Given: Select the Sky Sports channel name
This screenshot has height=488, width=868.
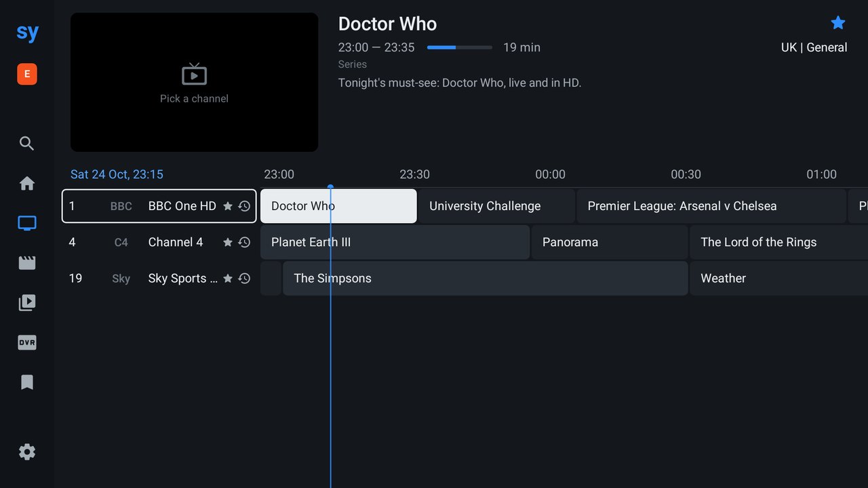Looking at the screenshot, I should point(183,279).
